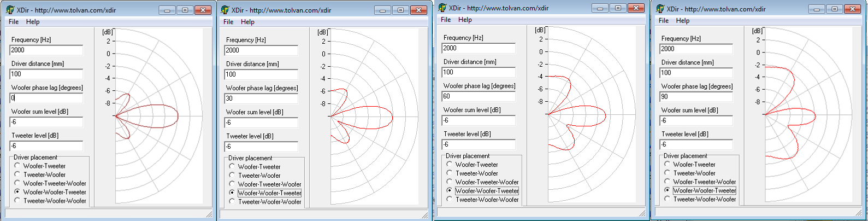Close the phase lag 60 XDir window
This screenshot has width=868, height=221.
(x=636, y=8)
